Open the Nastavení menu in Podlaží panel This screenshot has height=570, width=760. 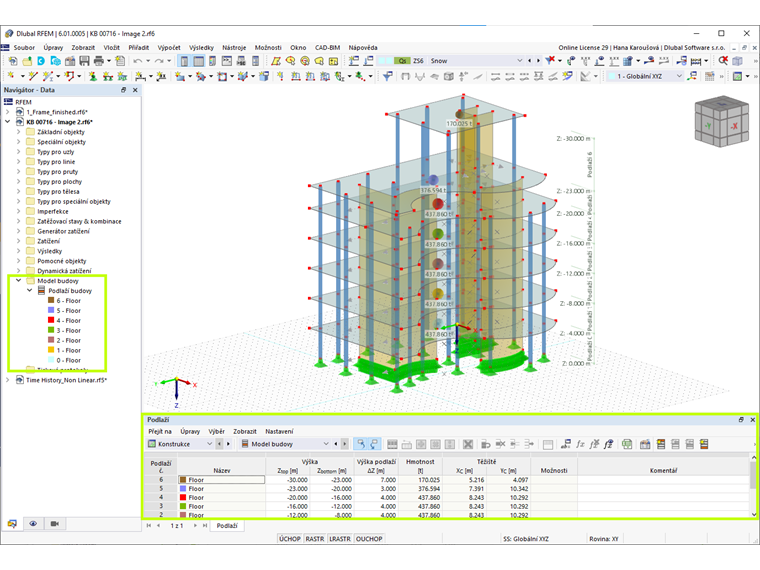click(279, 431)
